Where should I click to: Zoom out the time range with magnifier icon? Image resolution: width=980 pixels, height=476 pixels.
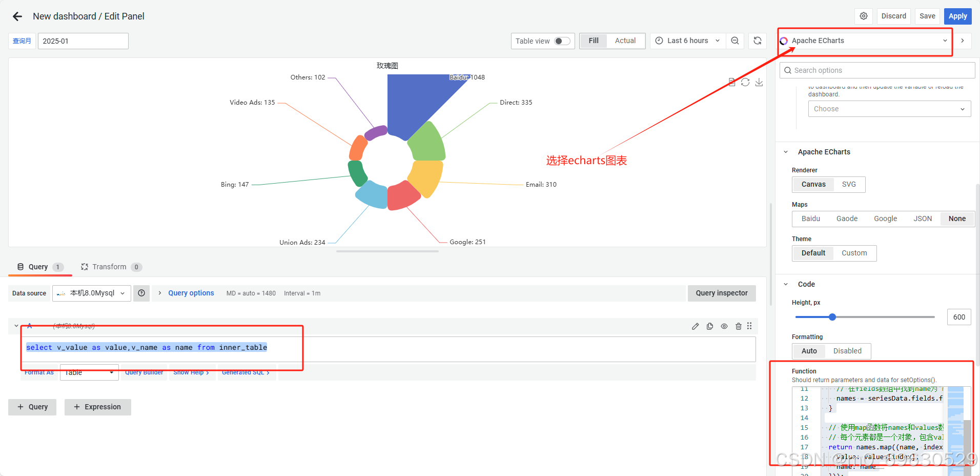pos(734,41)
